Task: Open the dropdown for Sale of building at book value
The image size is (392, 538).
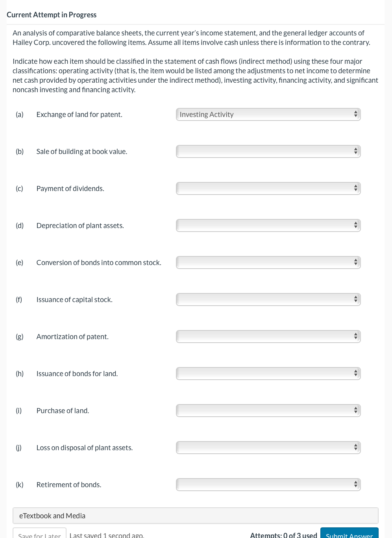Action: [268, 151]
